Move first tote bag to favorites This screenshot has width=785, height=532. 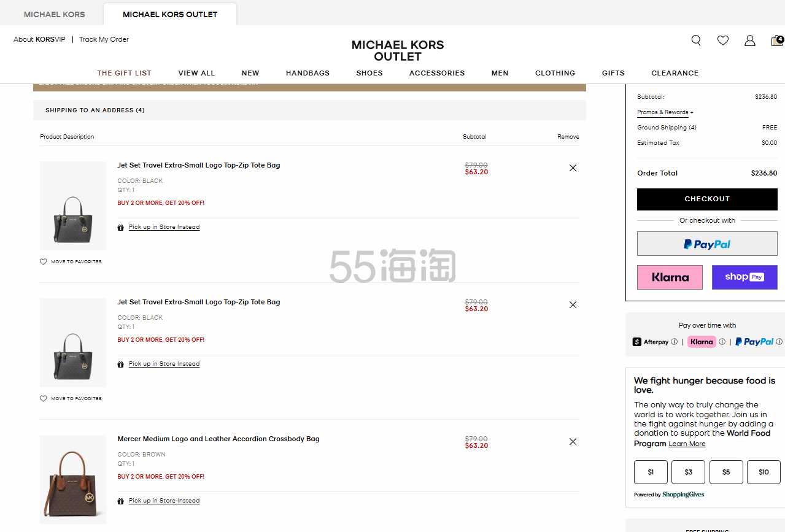point(71,262)
